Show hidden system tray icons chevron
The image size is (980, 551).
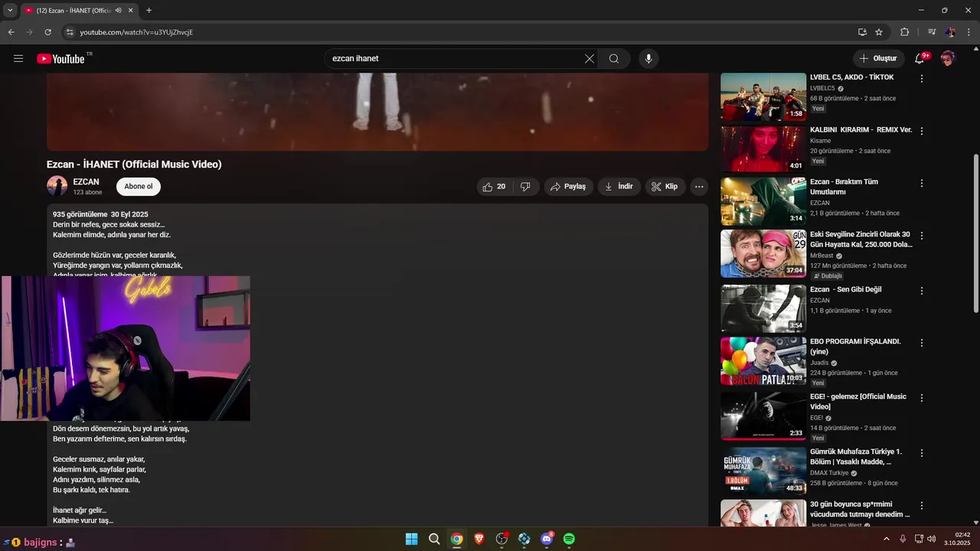point(887,539)
